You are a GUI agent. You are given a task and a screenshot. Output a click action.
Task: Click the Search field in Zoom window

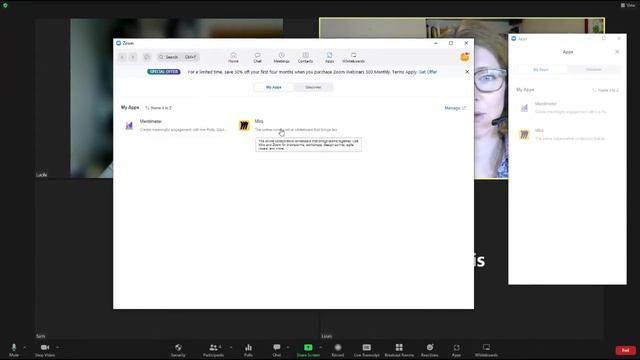click(x=178, y=57)
